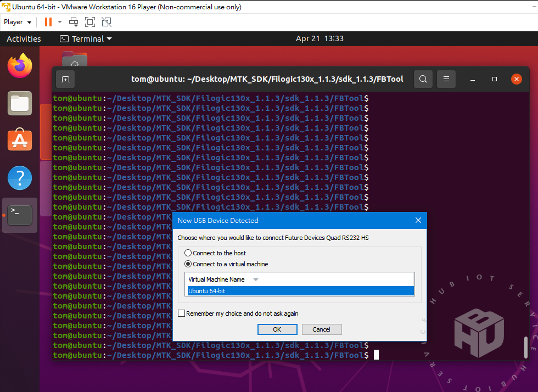Open the Terminal app menu
This screenshot has width=538, height=392.
point(86,39)
